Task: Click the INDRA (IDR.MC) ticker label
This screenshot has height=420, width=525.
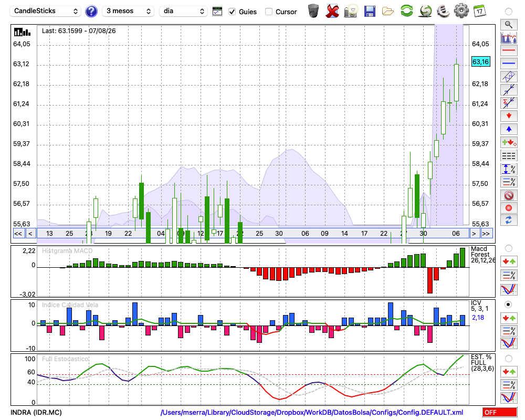Action: pyautogui.click(x=36, y=412)
